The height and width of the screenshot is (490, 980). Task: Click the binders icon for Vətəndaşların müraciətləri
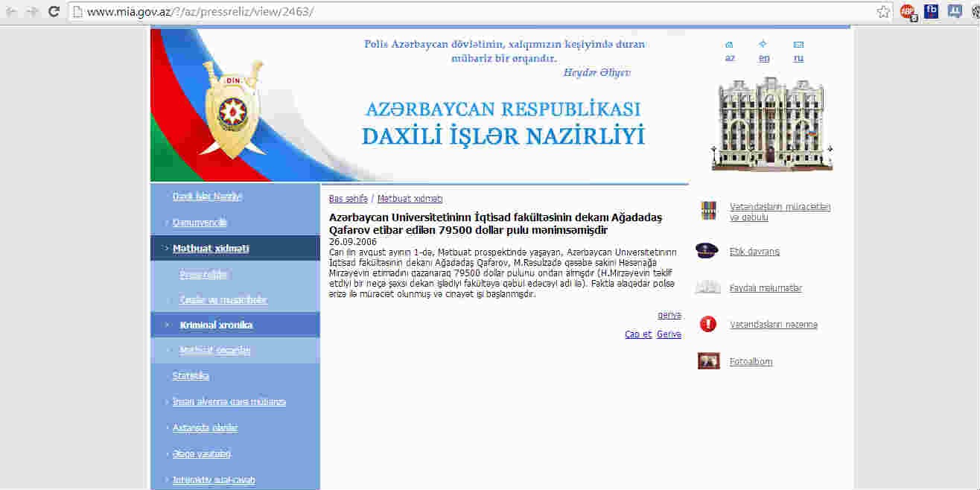pyautogui.click(x=708, y=211)
